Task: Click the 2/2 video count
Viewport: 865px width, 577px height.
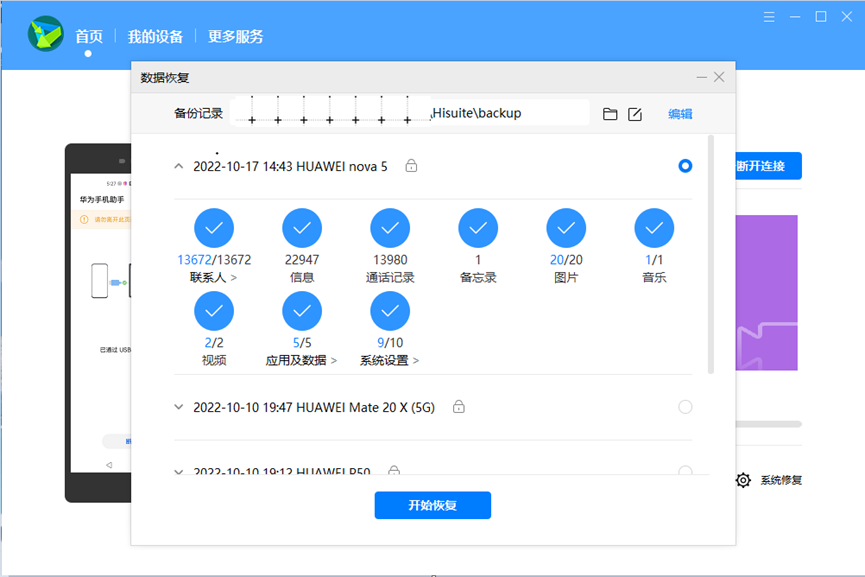Action: pos(214,343)
